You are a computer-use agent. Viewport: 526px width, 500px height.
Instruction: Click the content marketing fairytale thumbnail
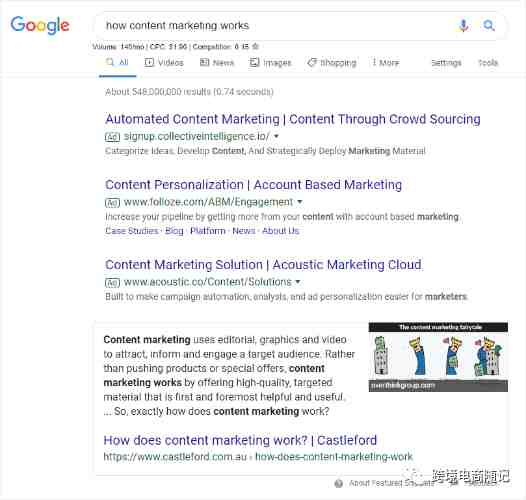tap(438, 357)
